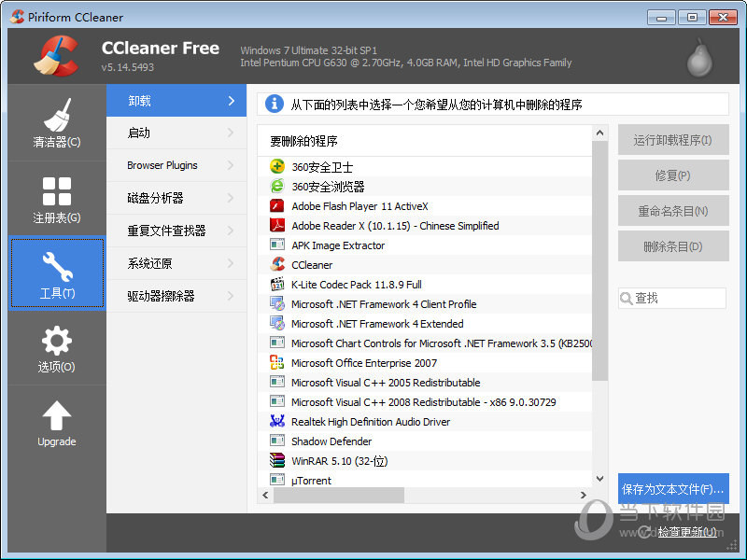Click 保存为文本文件 button
The width and height of the screenshot is (747, 560).
[x=673, y=488]
